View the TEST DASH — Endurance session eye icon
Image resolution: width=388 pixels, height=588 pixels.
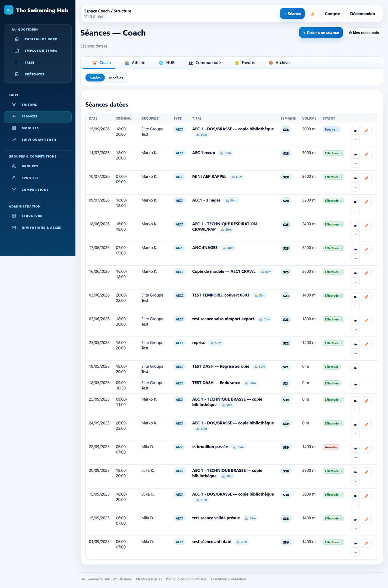355,384
